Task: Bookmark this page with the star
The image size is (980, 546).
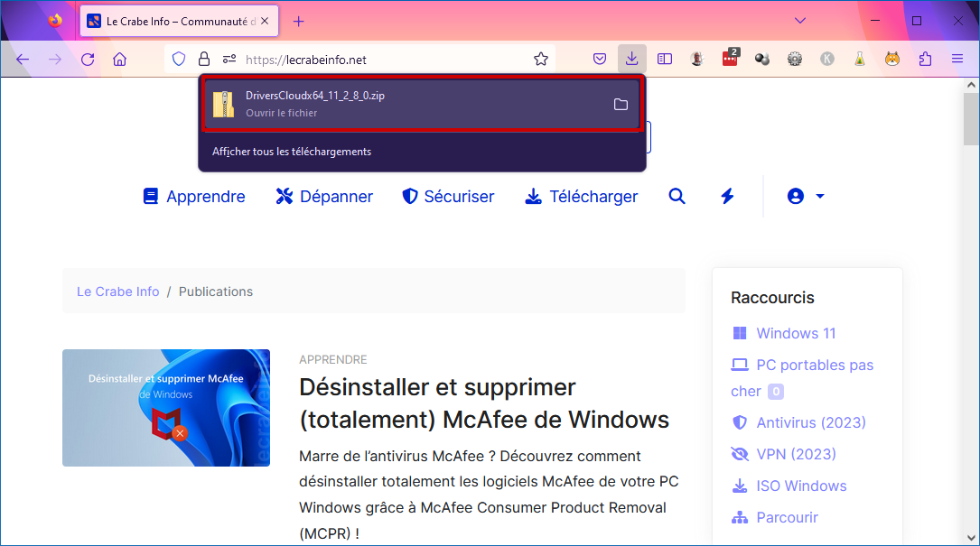Action: pyautogui.click(x=541, y=60)
